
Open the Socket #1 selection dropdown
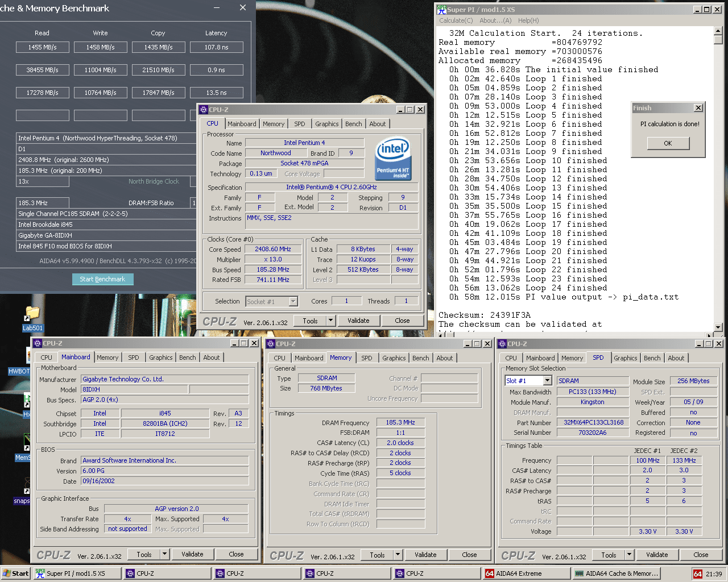pyautogui.click(x=293, y=301)
